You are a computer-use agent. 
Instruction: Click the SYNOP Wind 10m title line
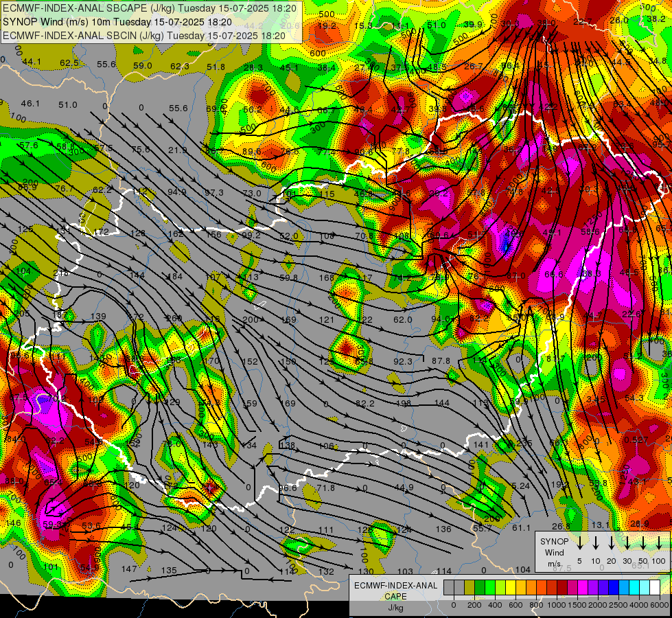tap(117, 22)
